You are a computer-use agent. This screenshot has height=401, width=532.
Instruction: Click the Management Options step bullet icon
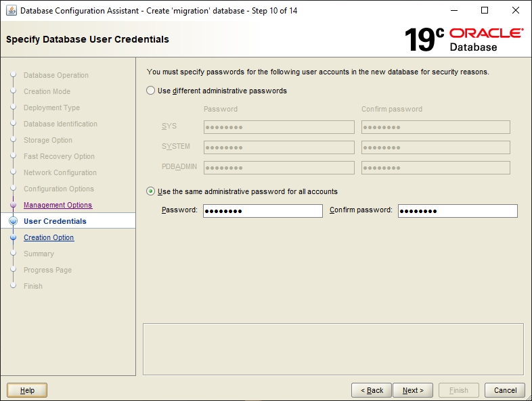click(x=13, y=205)
